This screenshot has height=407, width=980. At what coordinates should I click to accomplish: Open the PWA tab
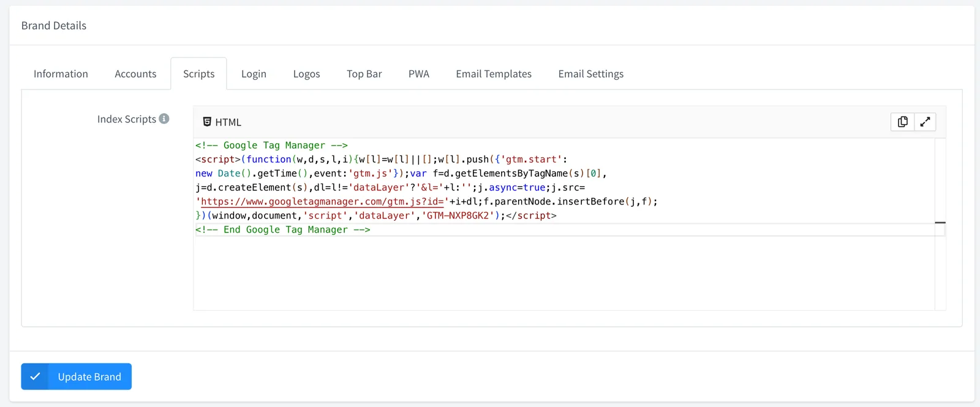coord(419,74)
